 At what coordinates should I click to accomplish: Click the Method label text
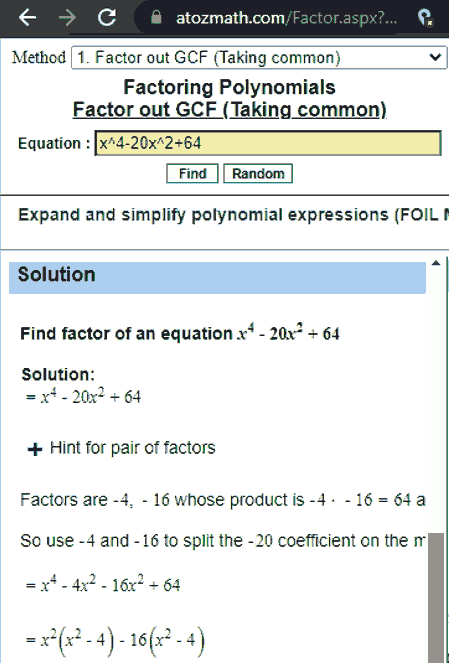[x=39, y=58]
